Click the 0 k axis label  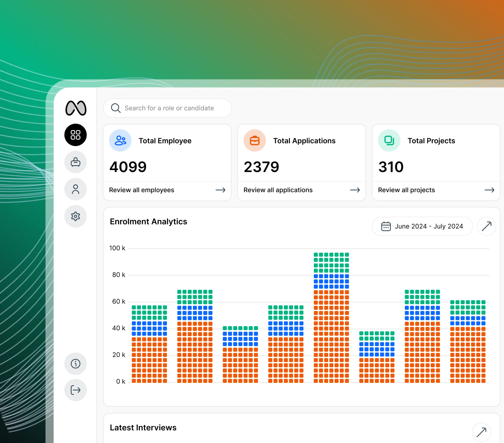coord(120,381)
